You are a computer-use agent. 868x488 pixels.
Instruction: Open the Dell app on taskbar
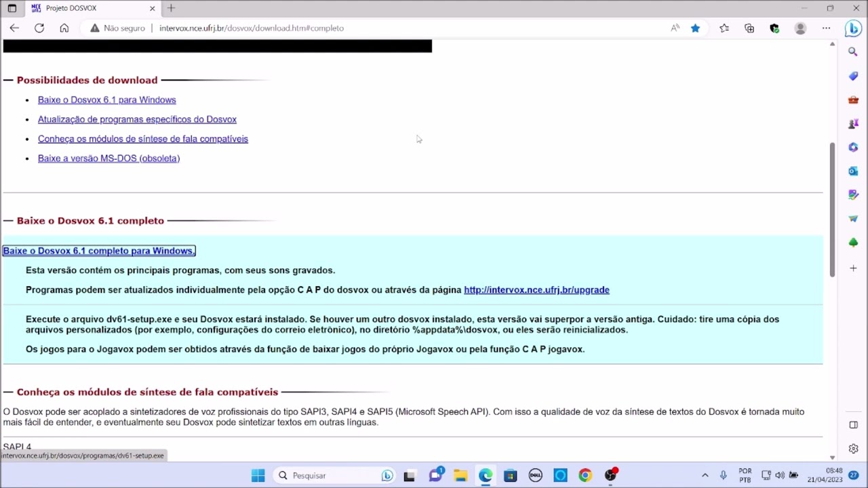coord(535,476)
